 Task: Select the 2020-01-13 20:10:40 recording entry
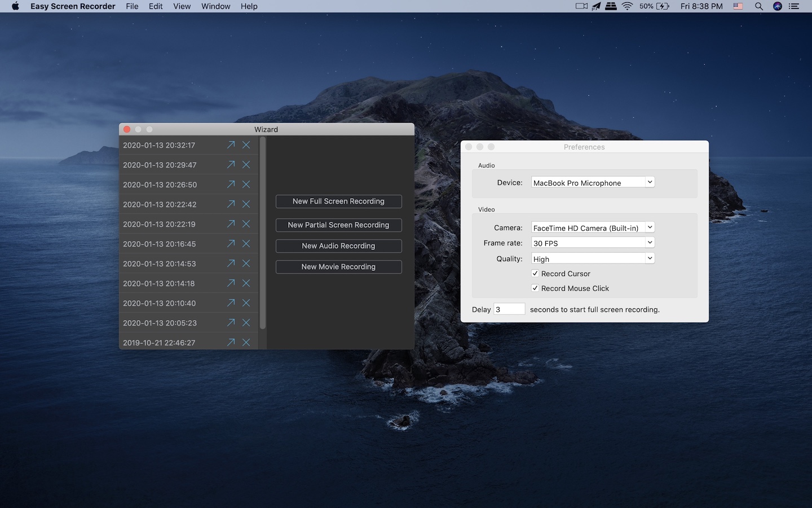[188, 303]
